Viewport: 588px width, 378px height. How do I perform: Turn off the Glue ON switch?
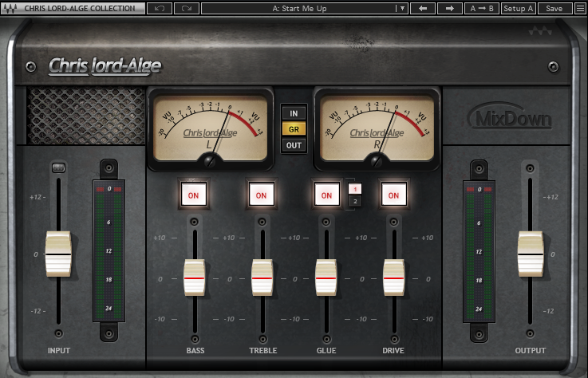(326, 194)
